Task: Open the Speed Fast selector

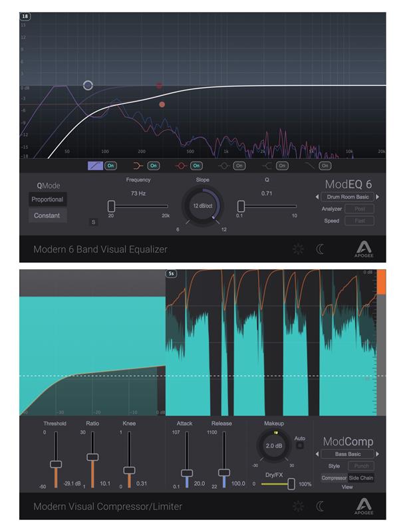Action: click(x=360, y=221)
